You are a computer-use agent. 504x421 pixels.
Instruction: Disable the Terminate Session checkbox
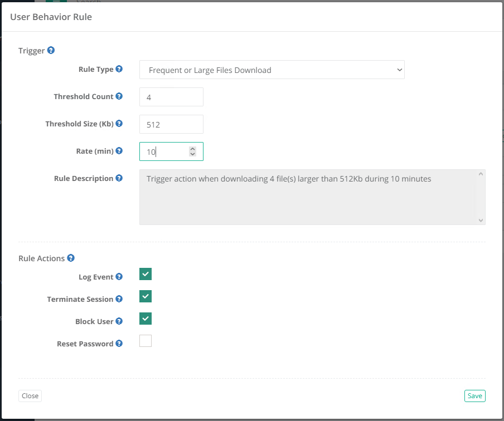pyautogui.click(x=145, y=296)
